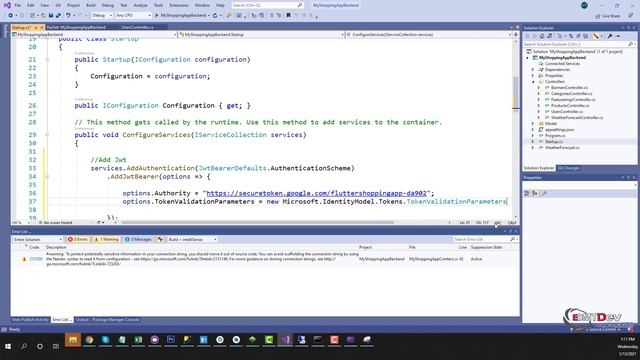Toggle the 0 Messages filter

pyautogui.click(x=138, y=240)
